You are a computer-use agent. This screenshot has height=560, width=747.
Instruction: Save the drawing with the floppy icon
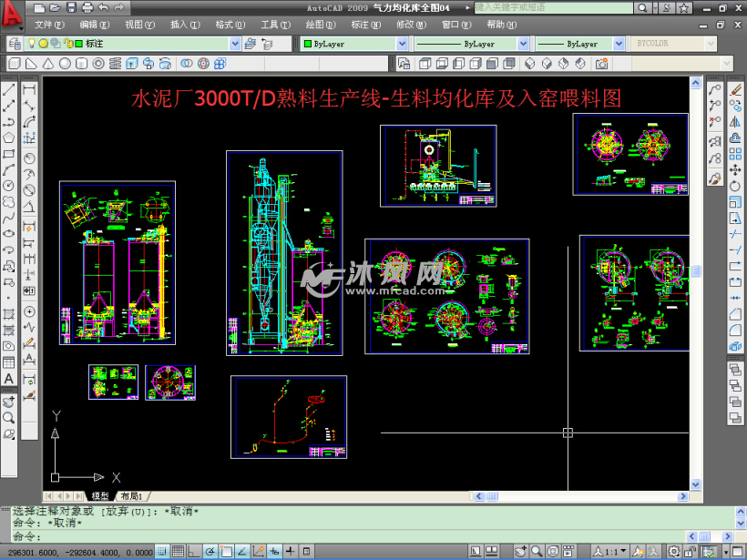(71, 7)
